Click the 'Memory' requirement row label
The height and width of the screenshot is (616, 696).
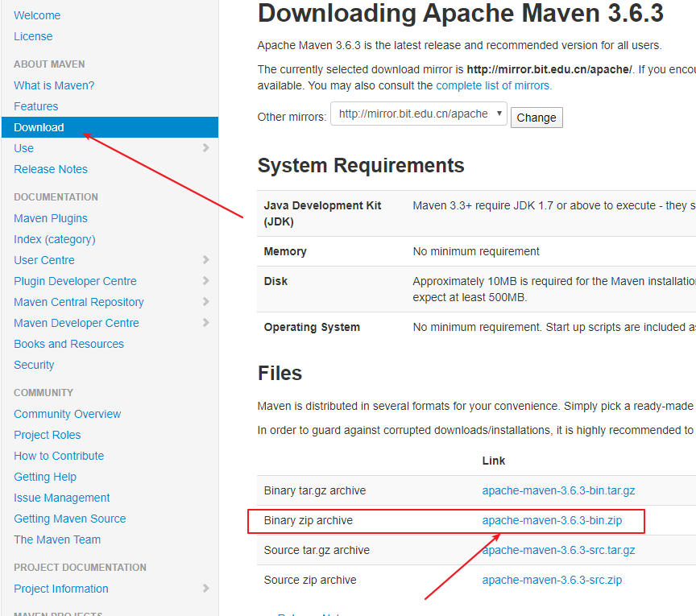pyautogui.click(x=285, y=252)
